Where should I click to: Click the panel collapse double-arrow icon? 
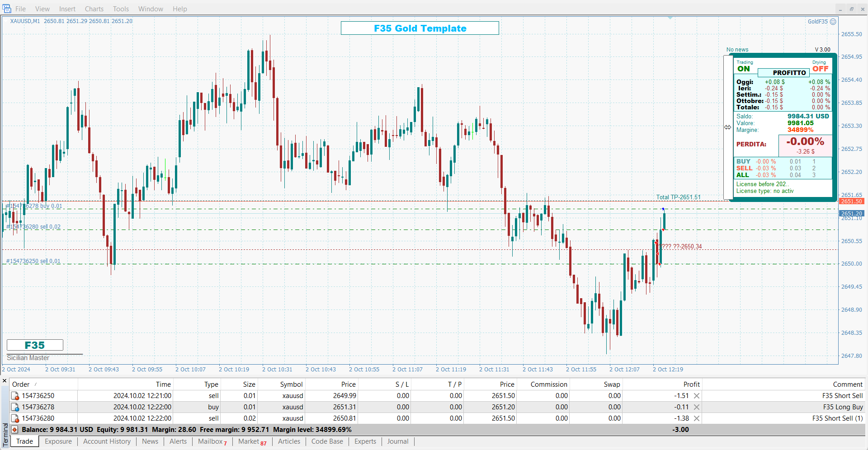[x=727, y=127]
